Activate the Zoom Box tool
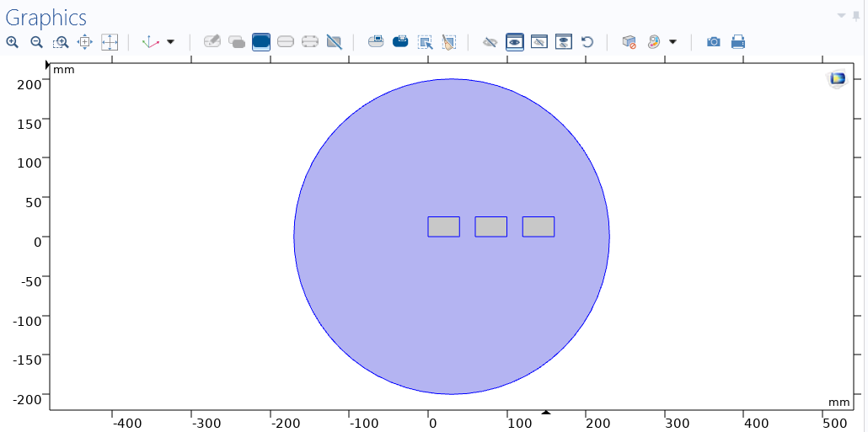 [x=61, y=41]
